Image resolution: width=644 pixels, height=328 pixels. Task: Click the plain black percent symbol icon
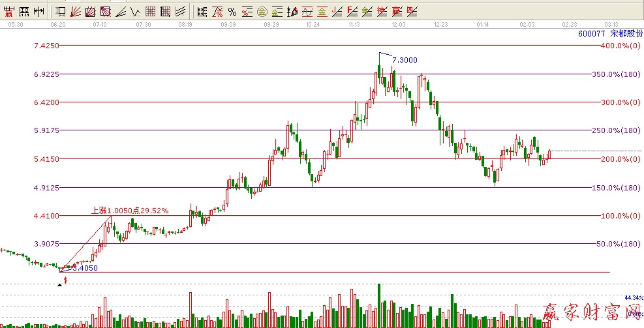pyautogui.click(x=232, y=12)
